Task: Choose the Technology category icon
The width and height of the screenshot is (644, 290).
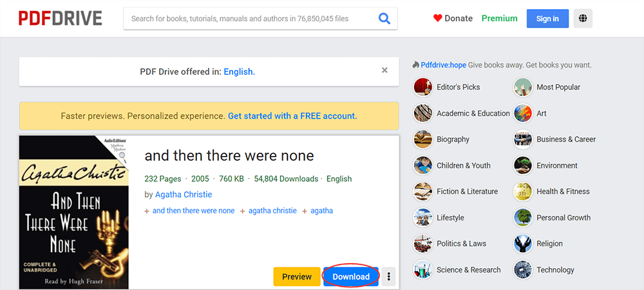Action: (x=523, y=270)
